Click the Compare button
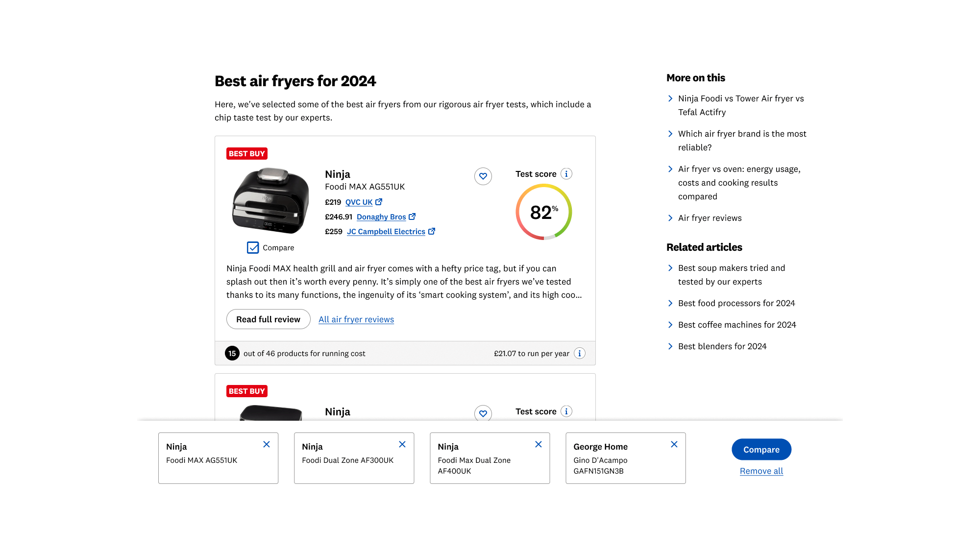 [761, 449]
